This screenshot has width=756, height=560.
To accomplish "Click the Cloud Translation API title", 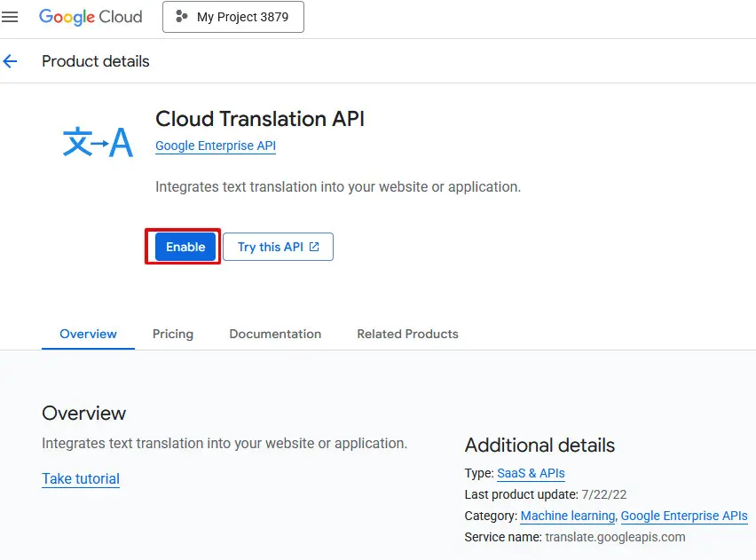I will [x=260, y=119].
